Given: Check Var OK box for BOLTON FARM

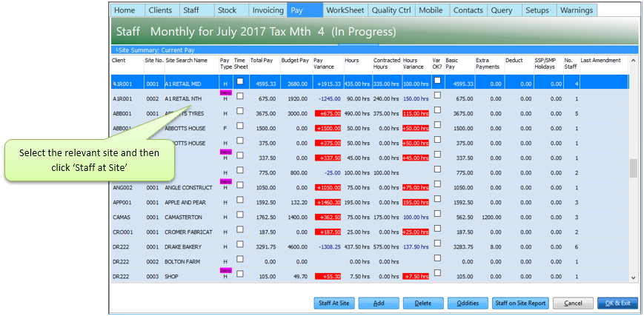Looking at the screenshot, I should 437,258.
